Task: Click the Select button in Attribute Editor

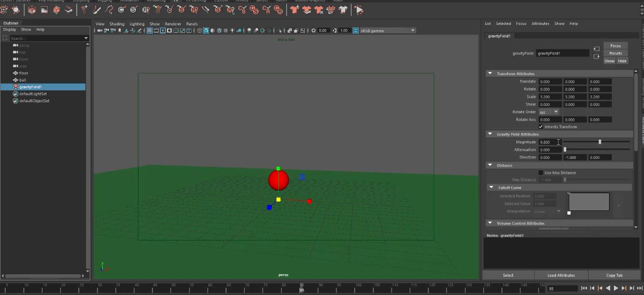Action: coord(508,275)
